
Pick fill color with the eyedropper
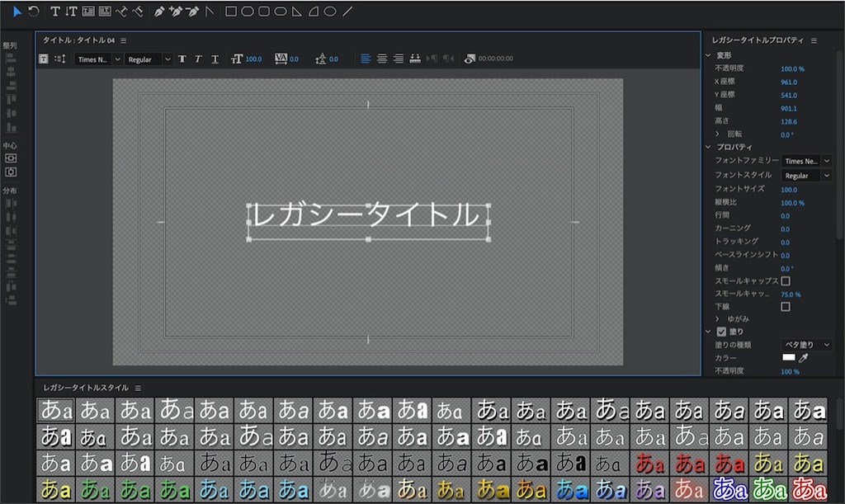pyautogui.click(x=804, y=357)
